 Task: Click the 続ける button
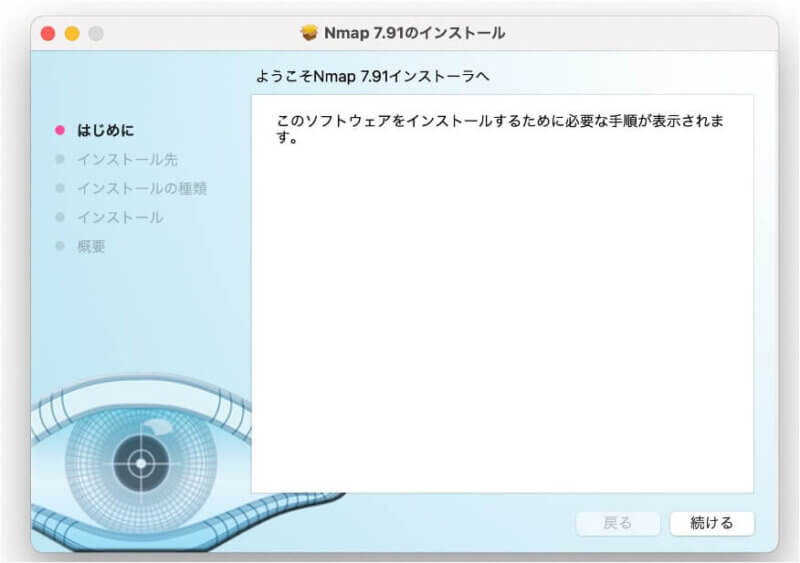point(711,523)
